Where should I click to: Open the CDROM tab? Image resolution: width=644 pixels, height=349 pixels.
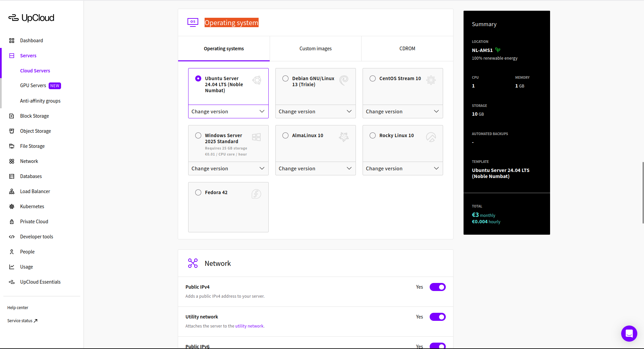point(407,49)
